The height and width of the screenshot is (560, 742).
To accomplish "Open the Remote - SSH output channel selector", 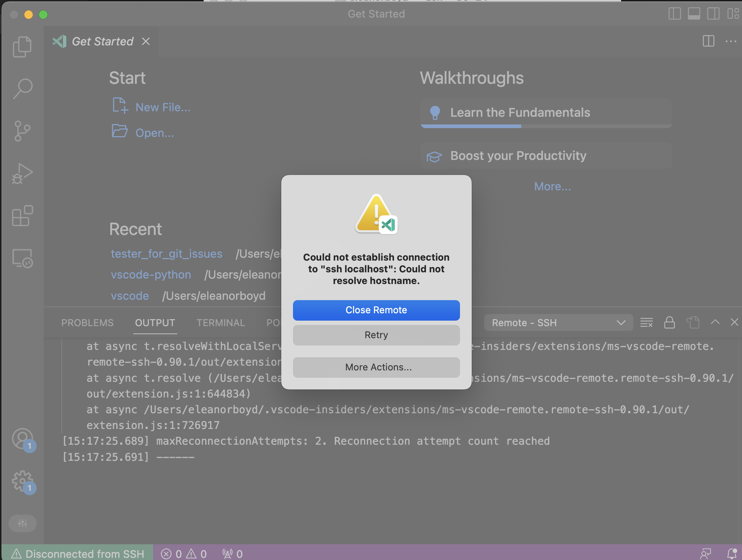I will point(558,322).
